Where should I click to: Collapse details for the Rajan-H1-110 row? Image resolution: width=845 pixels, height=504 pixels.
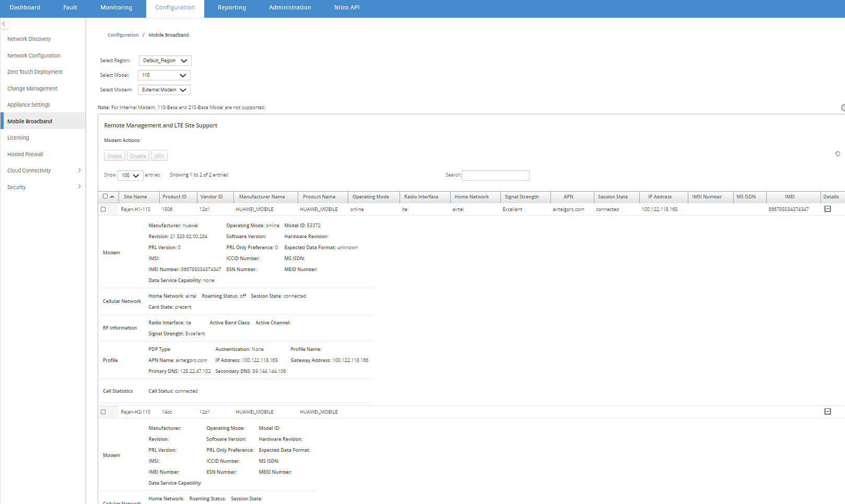click(828, 209)
